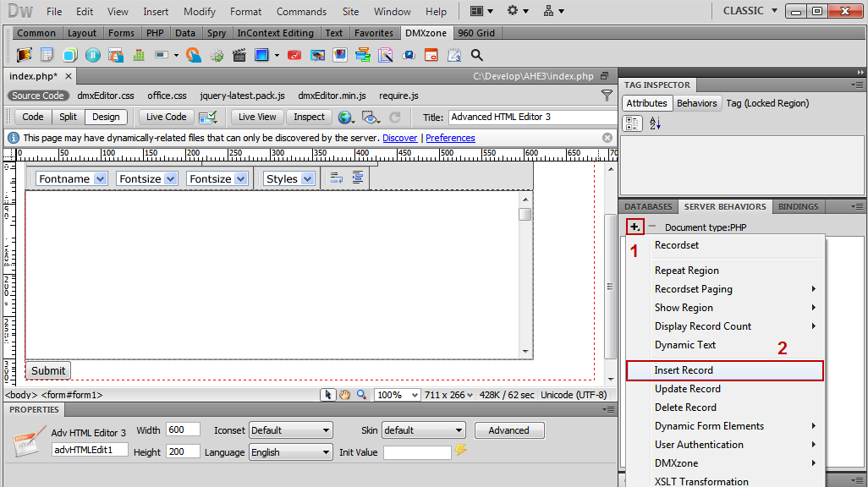Click the design view scroll-down arrow

click(x=611, y=379)
